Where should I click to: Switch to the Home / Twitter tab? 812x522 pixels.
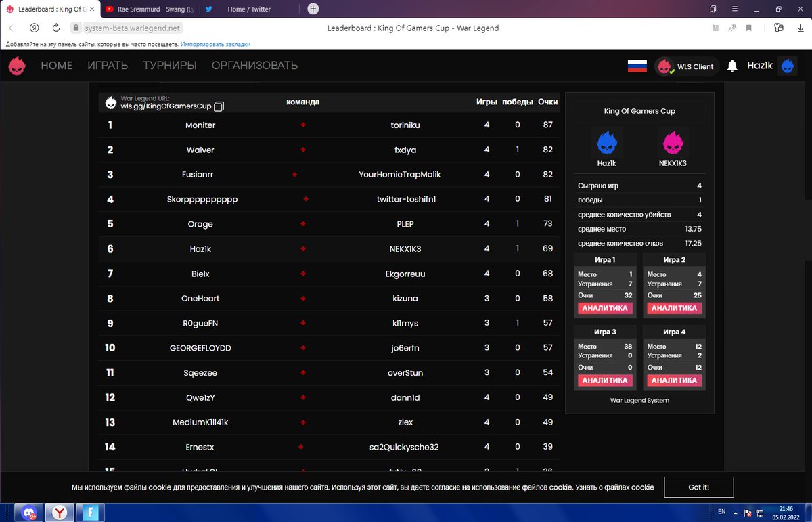point(248,9)
